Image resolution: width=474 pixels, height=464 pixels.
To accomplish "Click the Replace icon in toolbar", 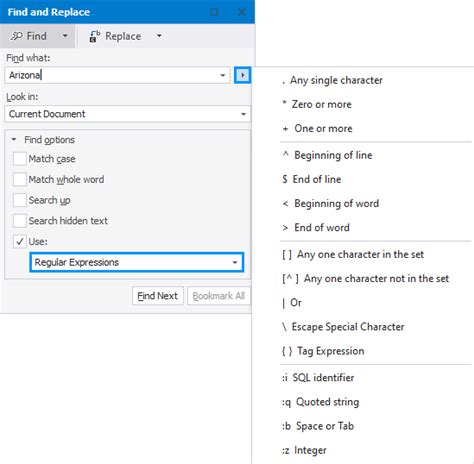I will click(x=95, y=36).
